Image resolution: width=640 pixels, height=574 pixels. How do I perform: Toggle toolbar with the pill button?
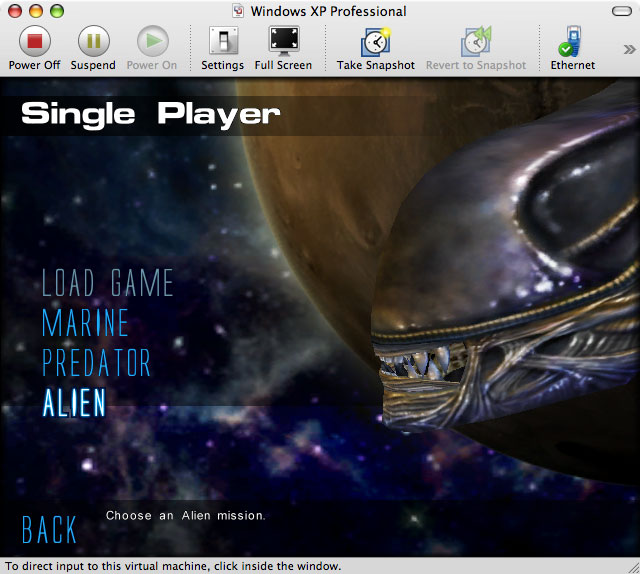(622, 11)
